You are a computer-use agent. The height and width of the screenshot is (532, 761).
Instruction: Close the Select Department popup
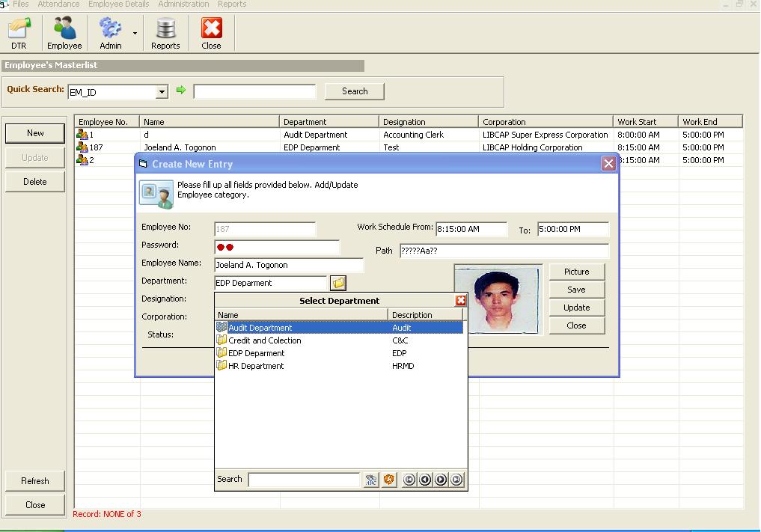461,300
